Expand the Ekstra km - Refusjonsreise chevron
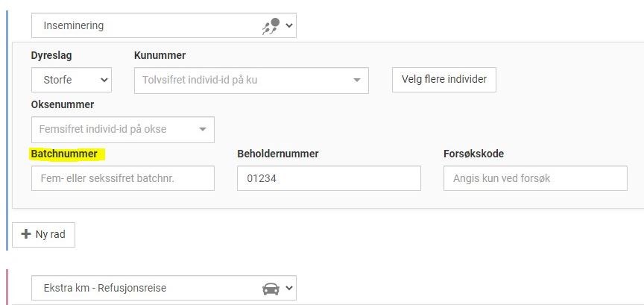 point(288,288)
